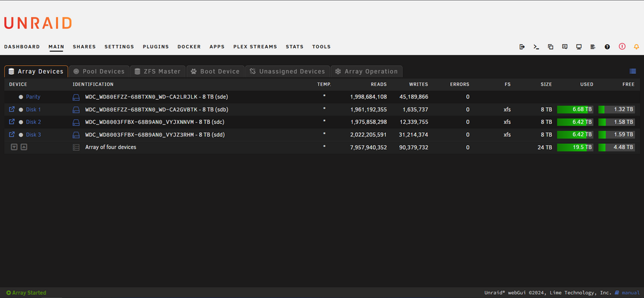Switch to the Boot Device tab
Image resolution: width=644 pixels, height=298 pixels.
[215, 71]
